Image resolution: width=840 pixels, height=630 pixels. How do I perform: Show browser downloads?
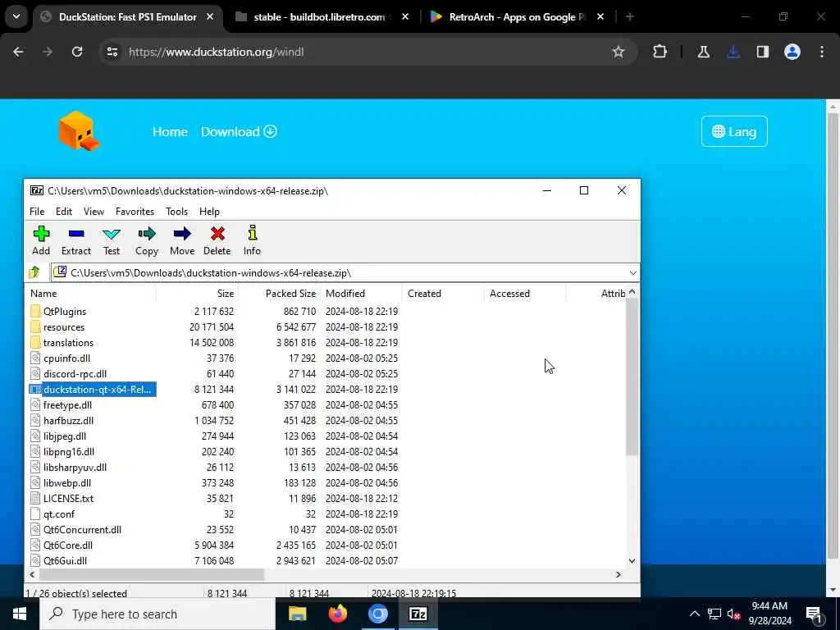pyautogui.click(x=733, y=52)
